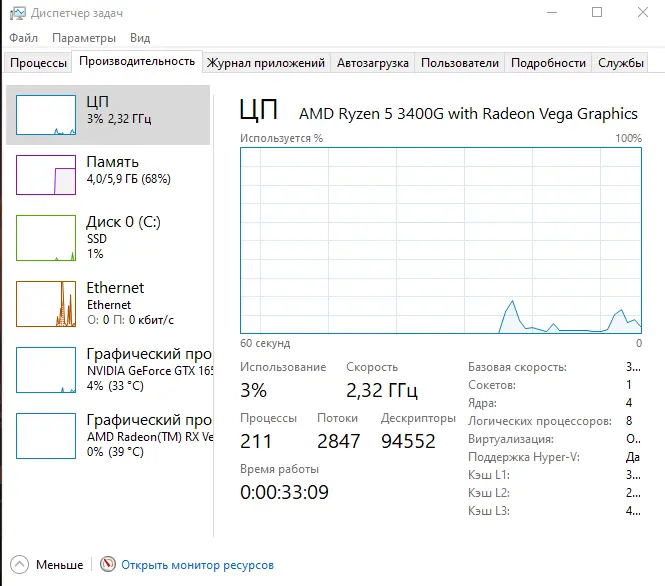Click the Логических процессоров label

coord(540,421)
